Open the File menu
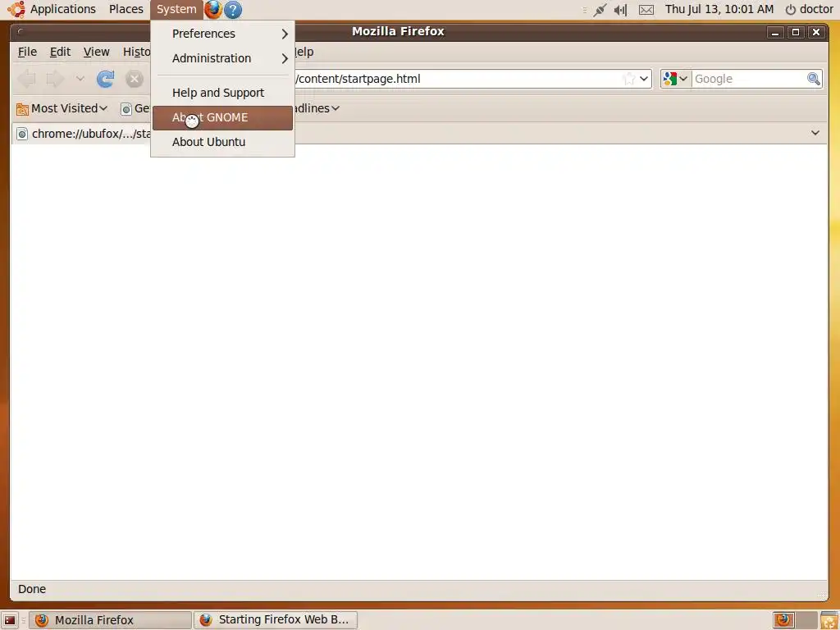Screen dimensions: 840x630 coord(27,52)
